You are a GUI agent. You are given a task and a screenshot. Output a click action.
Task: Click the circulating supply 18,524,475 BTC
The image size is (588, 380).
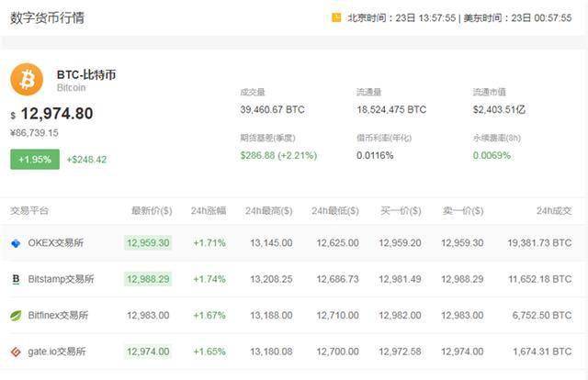tap(391, 110)
